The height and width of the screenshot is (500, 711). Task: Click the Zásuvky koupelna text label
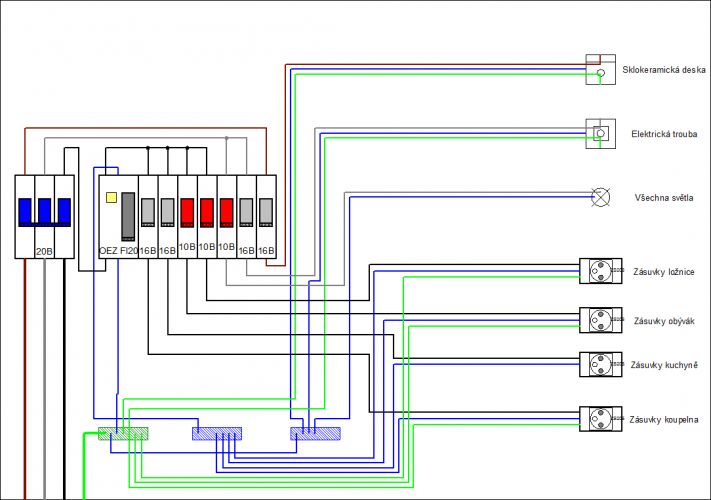point(664,419)
